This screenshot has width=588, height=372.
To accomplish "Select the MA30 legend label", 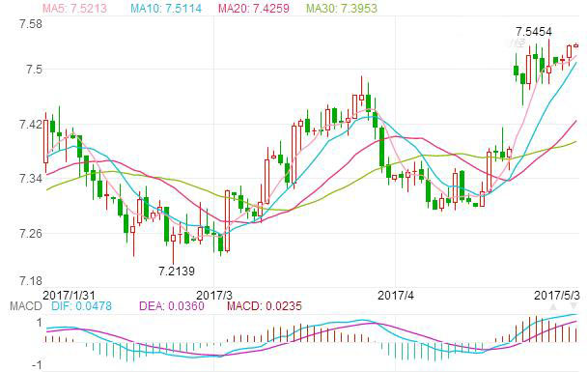I will coord(342,9).
